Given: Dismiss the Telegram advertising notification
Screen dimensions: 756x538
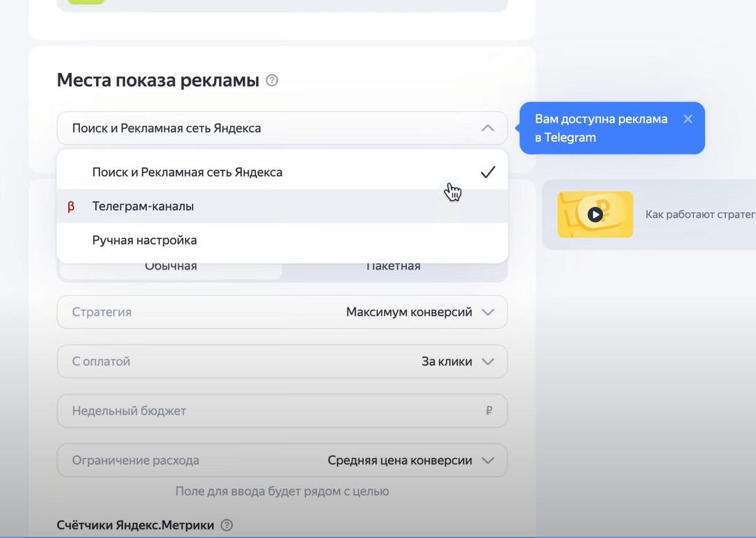Looking at the screenshot, I should (x=687, y=118).
